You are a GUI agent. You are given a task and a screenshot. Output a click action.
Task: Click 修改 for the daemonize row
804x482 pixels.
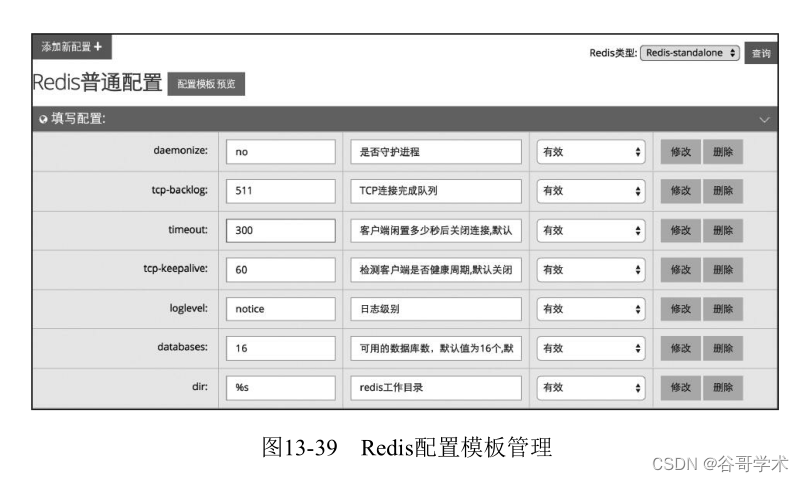[x=680, y=152]
